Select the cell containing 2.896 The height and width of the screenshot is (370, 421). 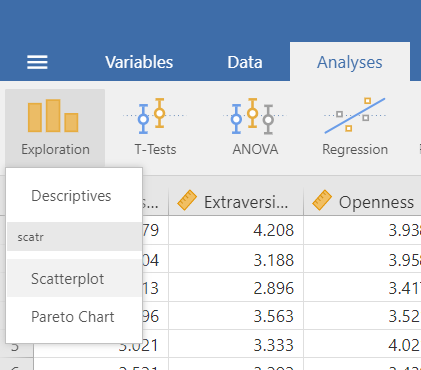pyautogui.click(x=236, y=288)
